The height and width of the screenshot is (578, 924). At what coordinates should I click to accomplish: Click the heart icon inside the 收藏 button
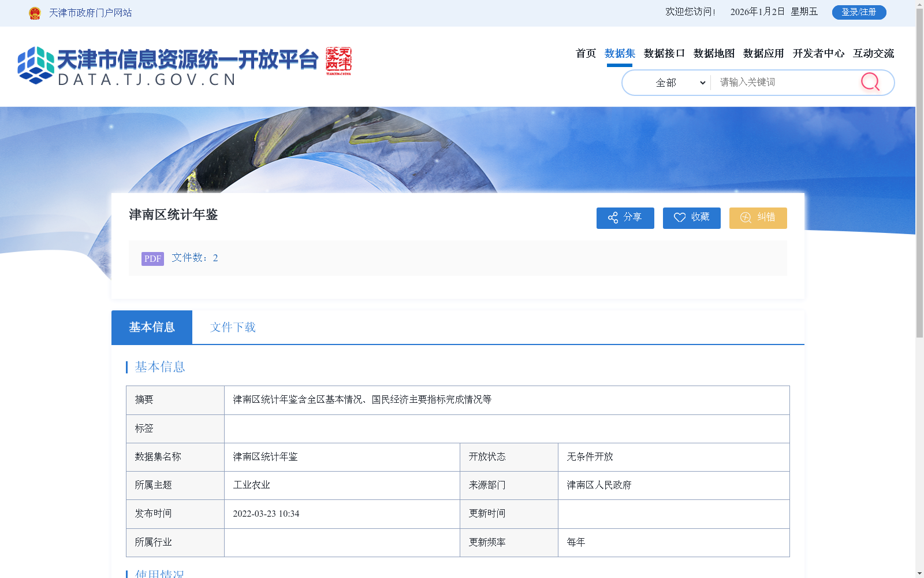(680, 218)
